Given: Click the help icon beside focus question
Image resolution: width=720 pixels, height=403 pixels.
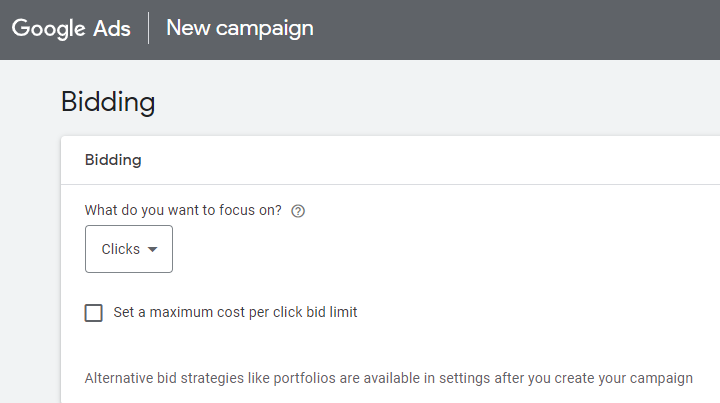Looking at the screenshot, I should (x=297, y=211).
